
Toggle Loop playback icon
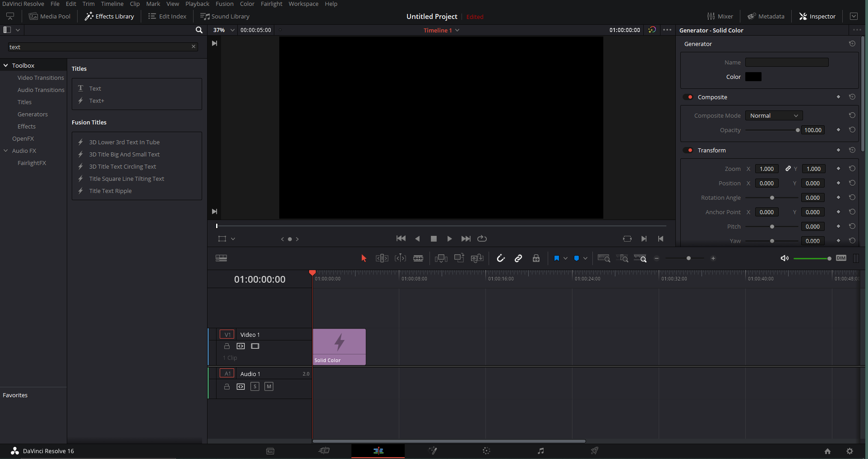tap(482, 239)
